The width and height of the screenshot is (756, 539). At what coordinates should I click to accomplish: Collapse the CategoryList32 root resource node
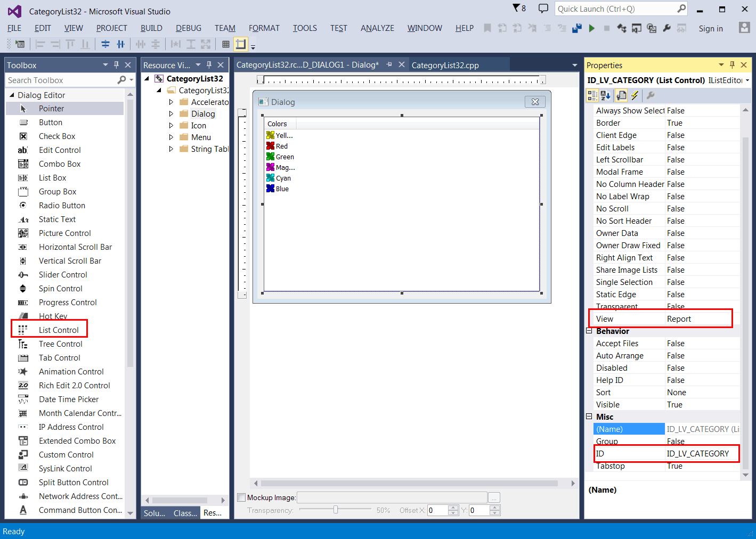[147, 79]
